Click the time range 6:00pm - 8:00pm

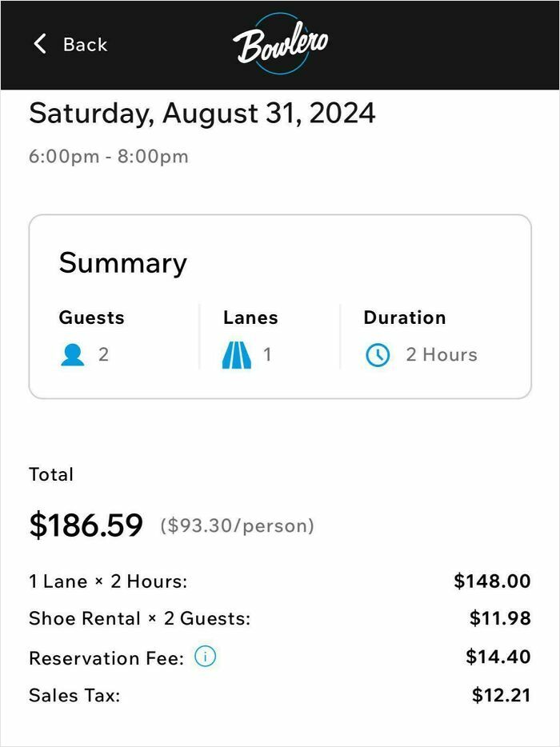click(x=108, y=156)
